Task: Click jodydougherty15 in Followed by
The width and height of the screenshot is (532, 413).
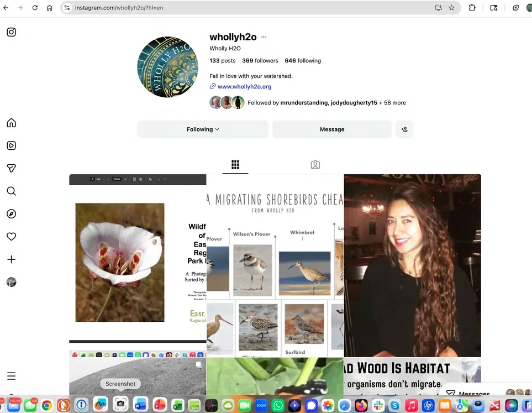Action: pyautogui.click(x=354, y=103)
